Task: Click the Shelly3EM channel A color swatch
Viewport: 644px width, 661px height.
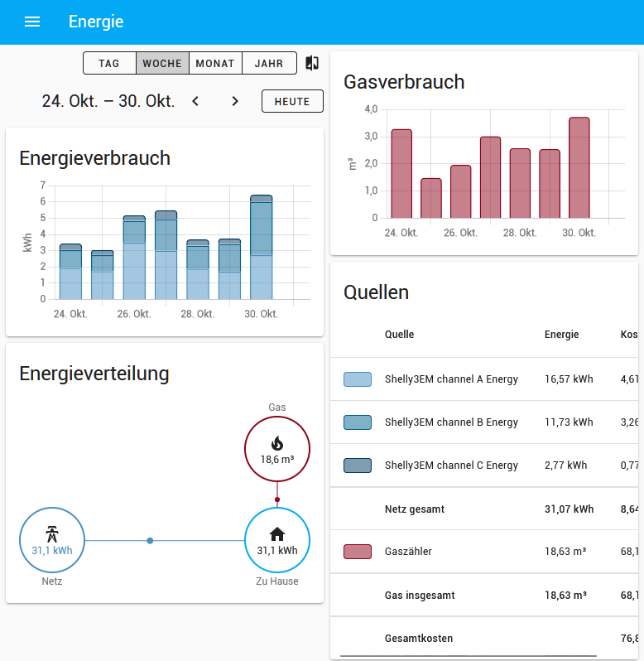Action: click(358, 379)
